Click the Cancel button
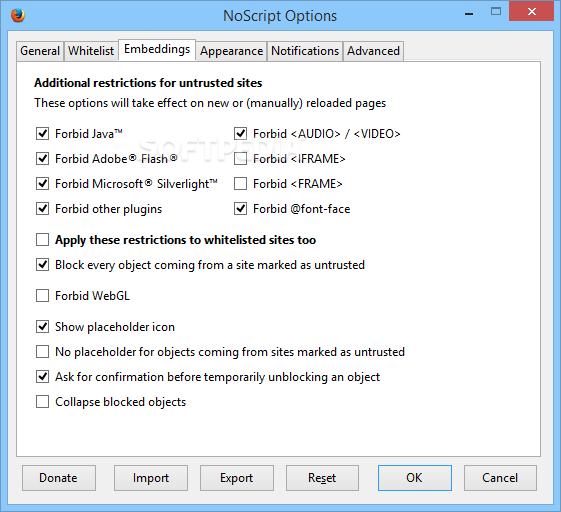Screen dimensions: 561x512 [500, 478]
